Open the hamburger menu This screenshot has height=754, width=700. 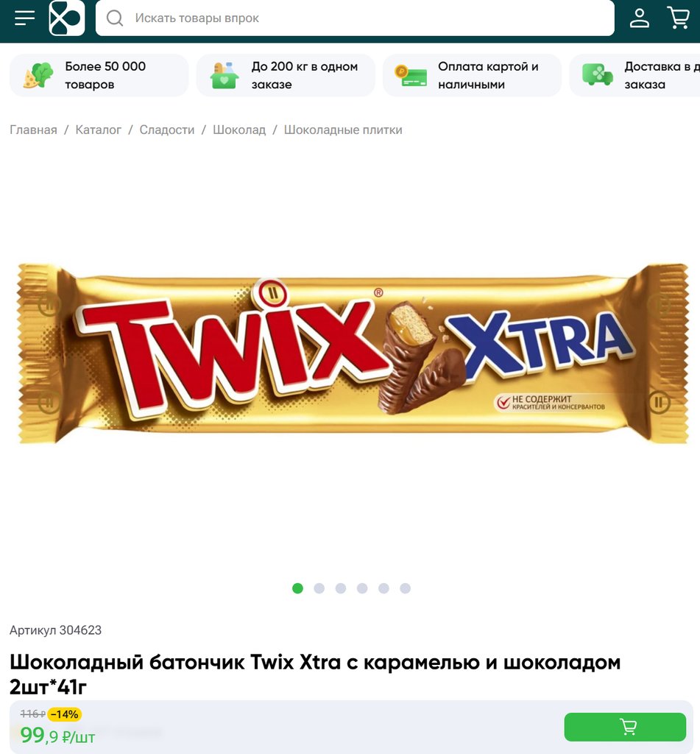[24, 18]
